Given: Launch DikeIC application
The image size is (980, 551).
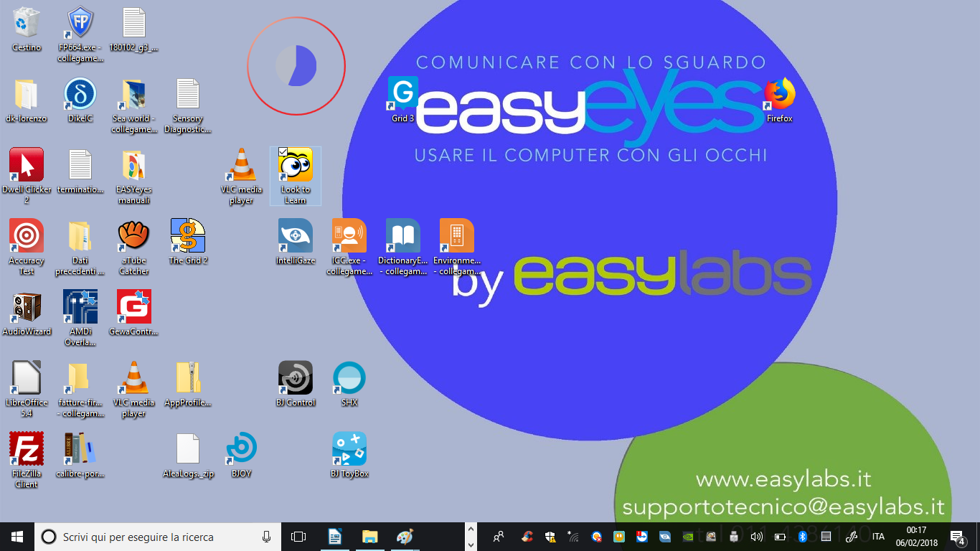Looking at the screenshot, I should coord(80,100).
